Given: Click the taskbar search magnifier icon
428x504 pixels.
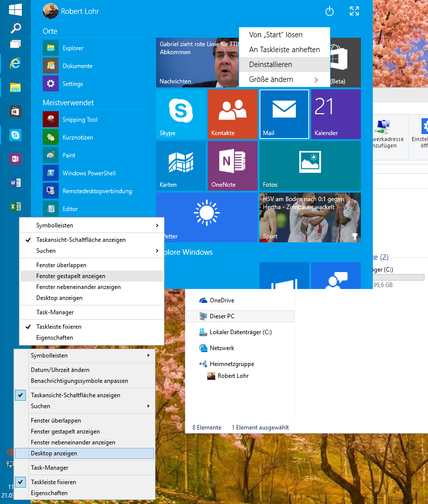Looking at the screenshot, I should coord(15,28).
